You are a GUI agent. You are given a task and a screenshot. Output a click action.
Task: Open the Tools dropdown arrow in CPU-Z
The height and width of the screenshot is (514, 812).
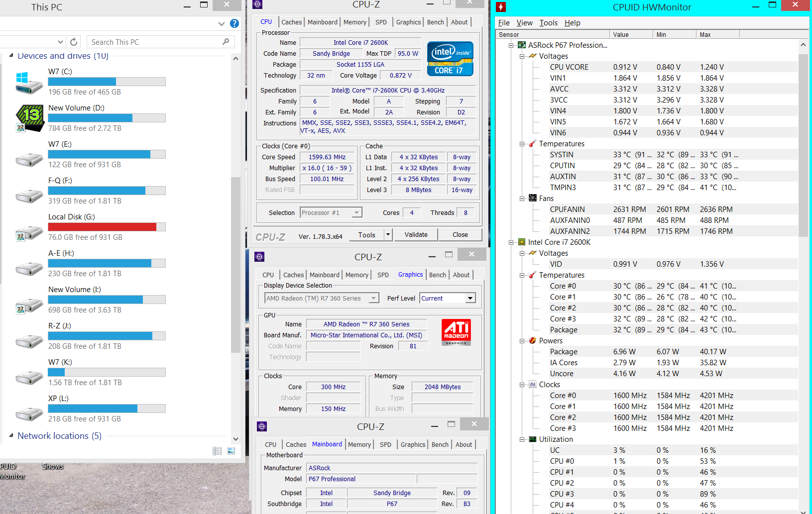tap(388, 234)
